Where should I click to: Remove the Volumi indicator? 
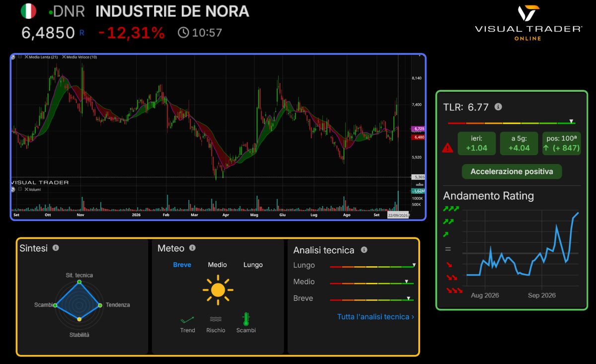[26, 189]
